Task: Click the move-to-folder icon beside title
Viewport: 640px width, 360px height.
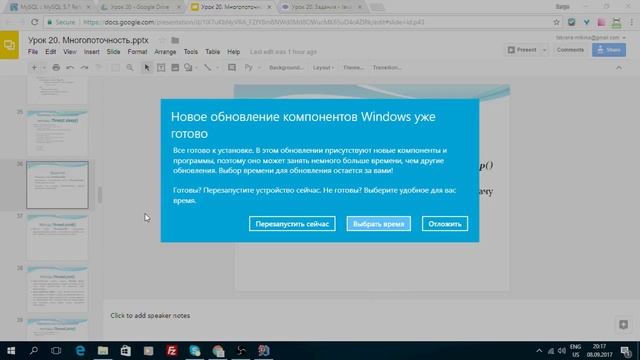Action: (175, 40)
